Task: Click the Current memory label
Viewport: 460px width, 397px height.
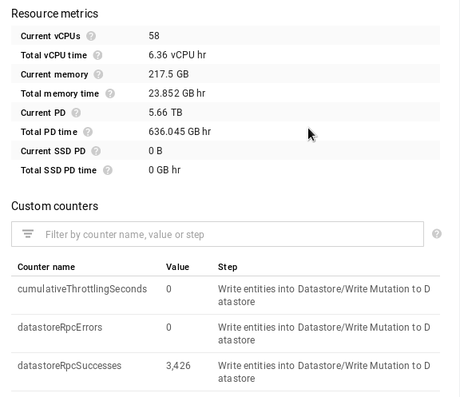Action: [x=54, y=74]
